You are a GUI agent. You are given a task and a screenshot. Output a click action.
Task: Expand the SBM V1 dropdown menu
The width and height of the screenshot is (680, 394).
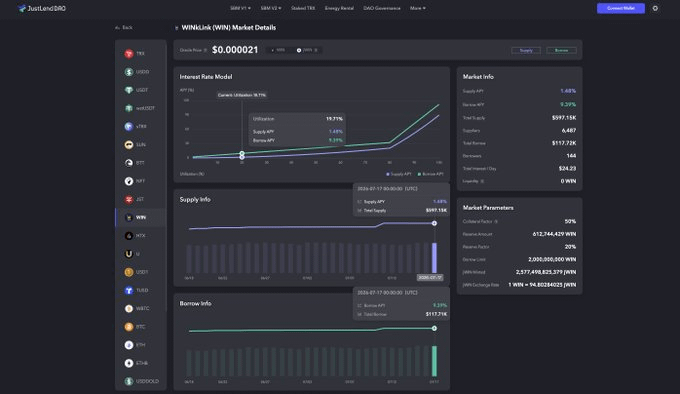(x=240, y=8)
